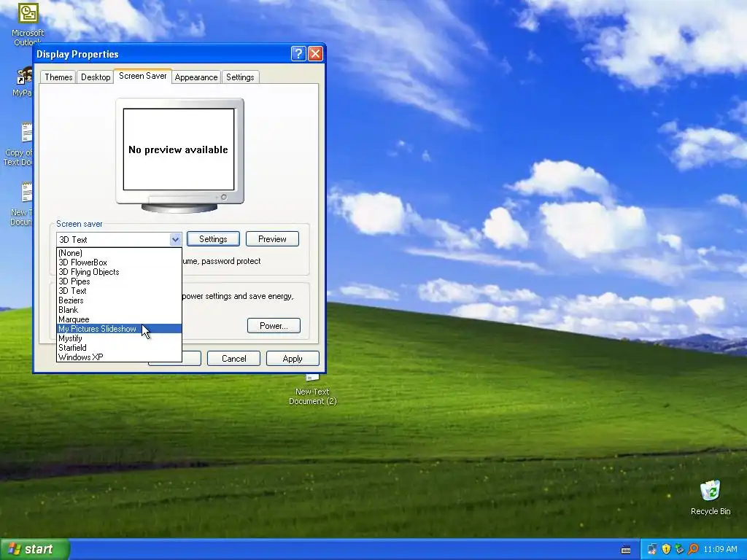The image size is (747, 560).
Task: Click the taskbar clock showing 11:09 AM
Action: (720, 550)
